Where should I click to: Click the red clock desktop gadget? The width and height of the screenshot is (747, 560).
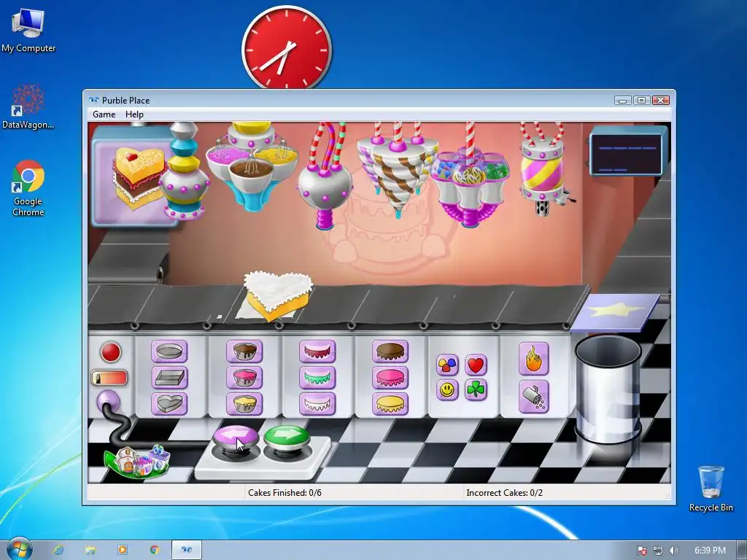pyautogui.click(x=286, y=47)
